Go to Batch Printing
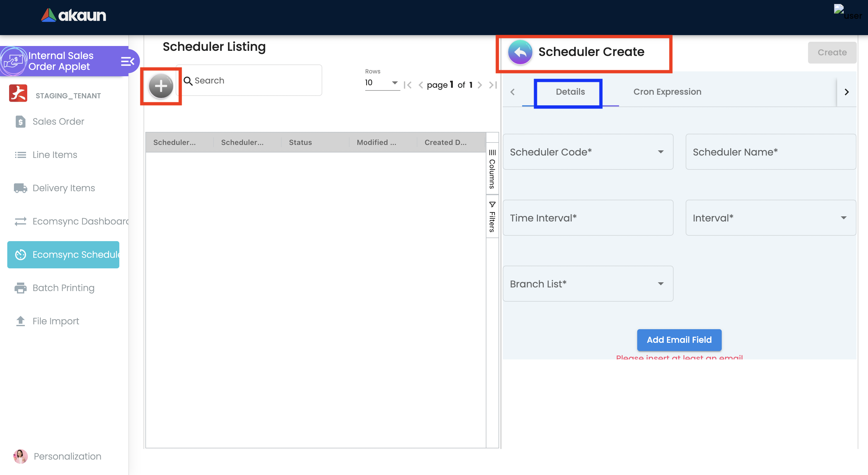Image resolution: width=868 pixels, height=475 pixels. pyautogui.click(x=63, y=288)
